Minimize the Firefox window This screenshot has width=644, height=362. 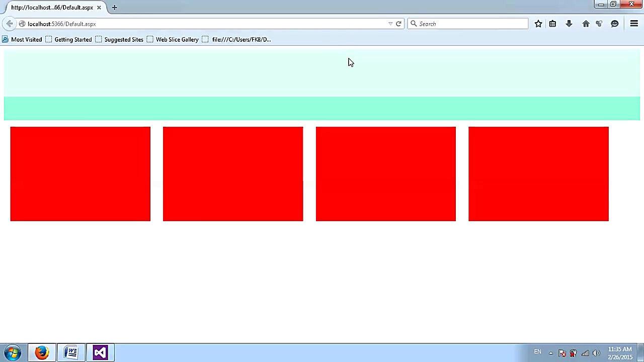click(601, 5)
